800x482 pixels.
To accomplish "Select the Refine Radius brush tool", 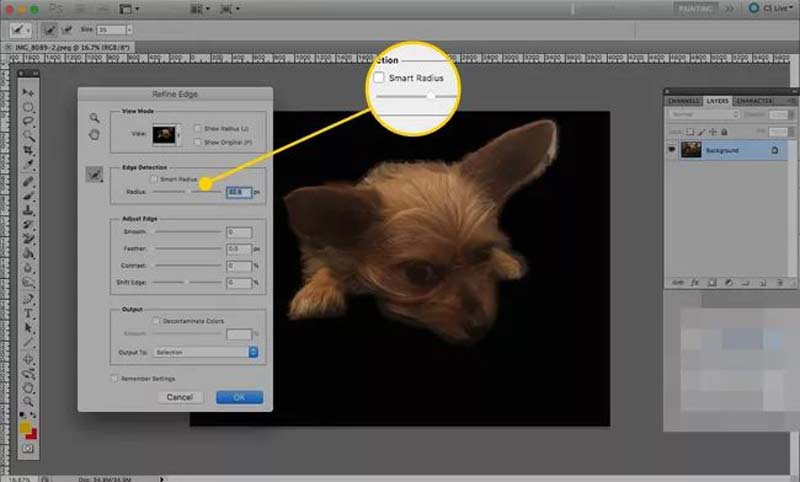I will coord(94,174).
